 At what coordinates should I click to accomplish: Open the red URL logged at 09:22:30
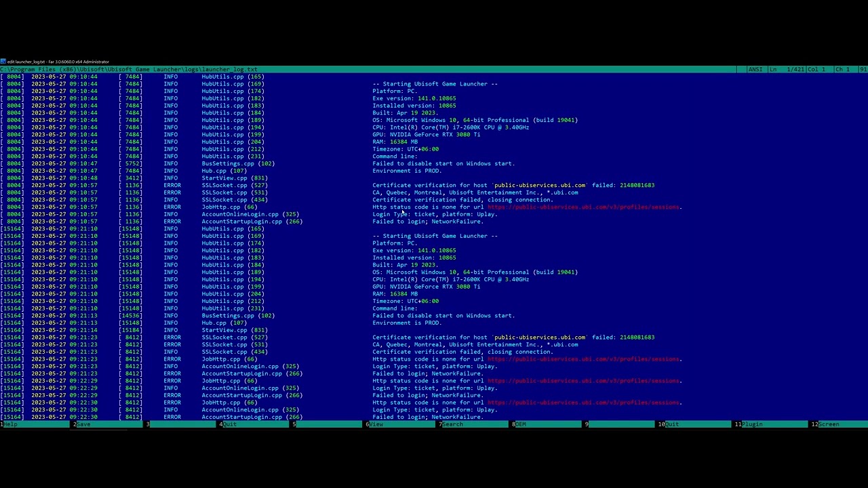click(584, 403)
